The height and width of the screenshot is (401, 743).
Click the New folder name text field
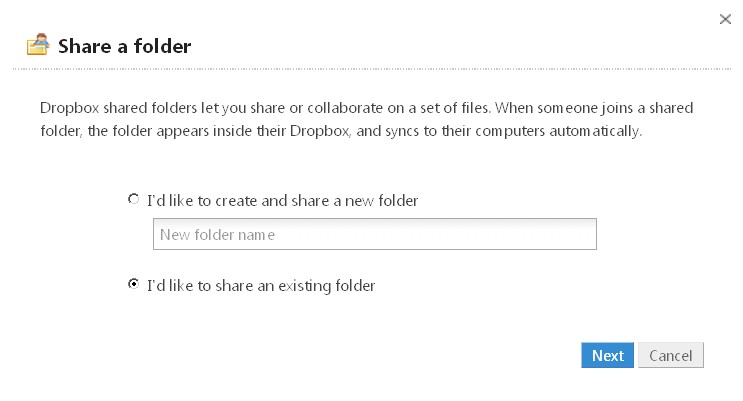tap(374, 234)
